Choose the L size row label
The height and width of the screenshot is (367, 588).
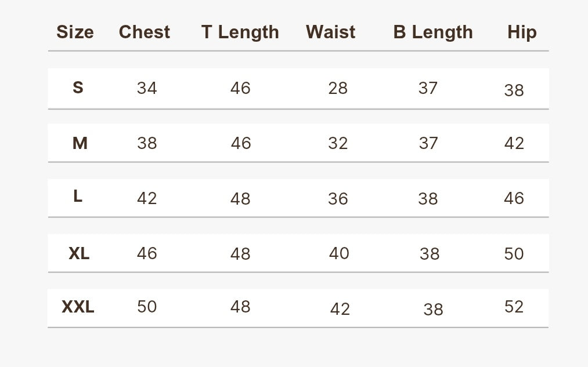[x=78, y=196]
